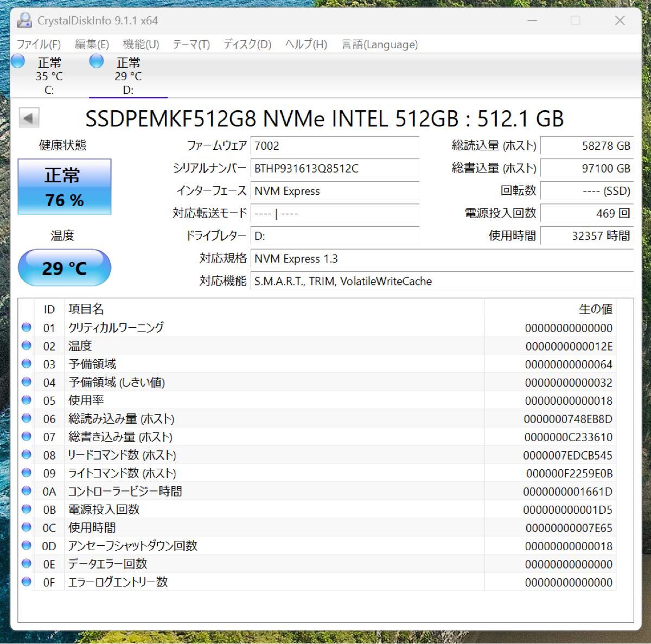Click the ID column header

point(49,309)
